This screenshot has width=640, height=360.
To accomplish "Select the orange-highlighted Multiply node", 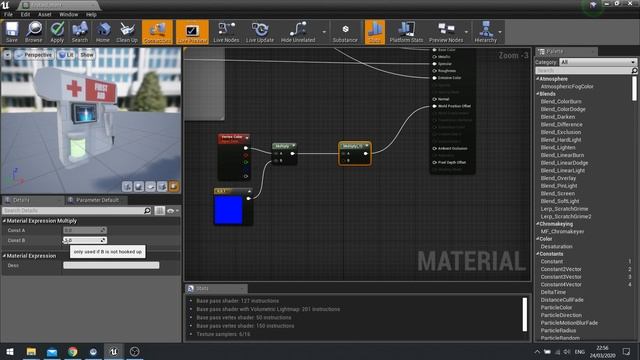I will pos(354,153).
